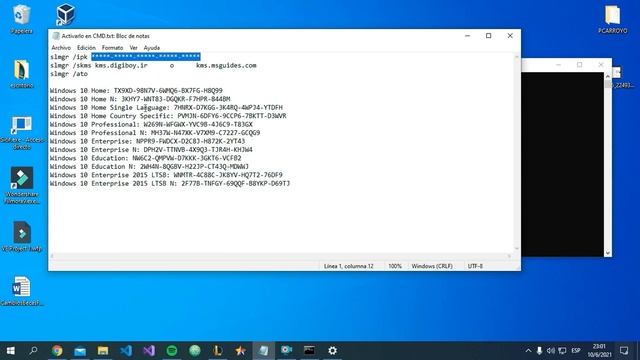Open the volume control in the tray
640x360 pixels.
click(x=551, y=351)
